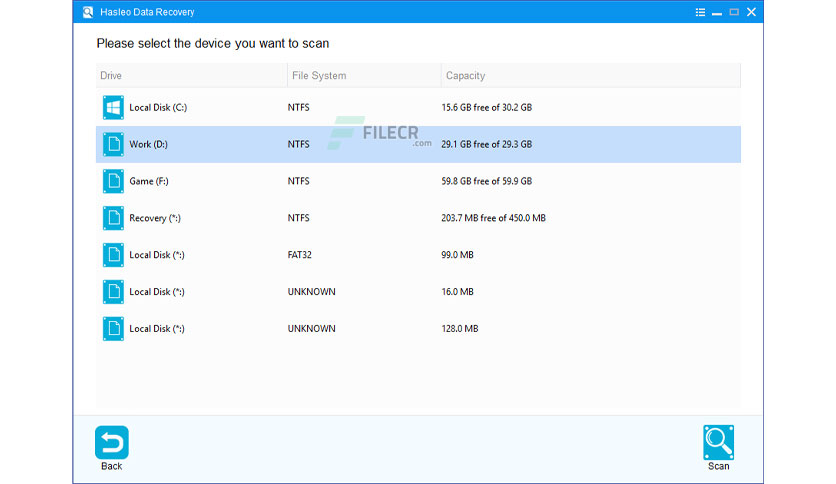
Task: Click the drive icon next to Recovery (*:)
Action: pyautogui.click(x=113, y=217)
